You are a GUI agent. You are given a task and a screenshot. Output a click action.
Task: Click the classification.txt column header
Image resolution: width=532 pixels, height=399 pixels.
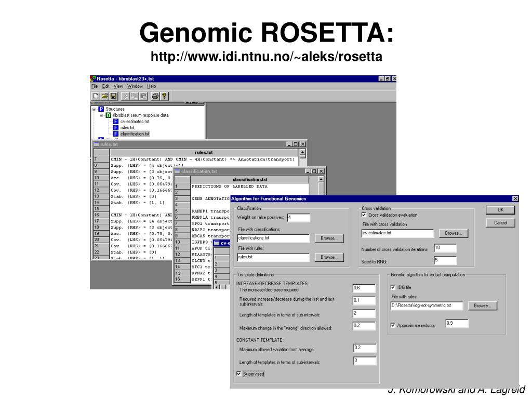coord(250,179)
